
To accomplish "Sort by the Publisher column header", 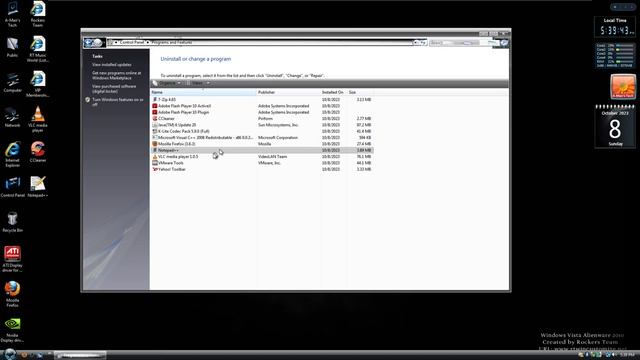I will coord(289,92).
